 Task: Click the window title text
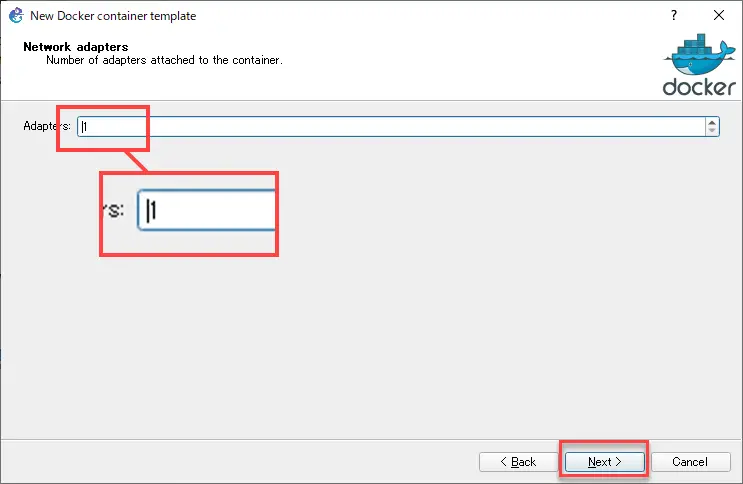pos(113,16)
